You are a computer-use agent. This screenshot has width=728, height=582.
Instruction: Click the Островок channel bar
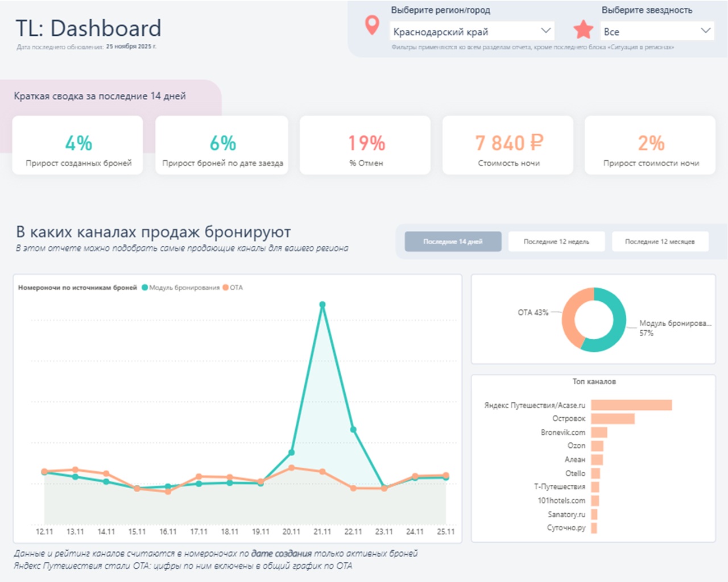(x=613, y=419)
